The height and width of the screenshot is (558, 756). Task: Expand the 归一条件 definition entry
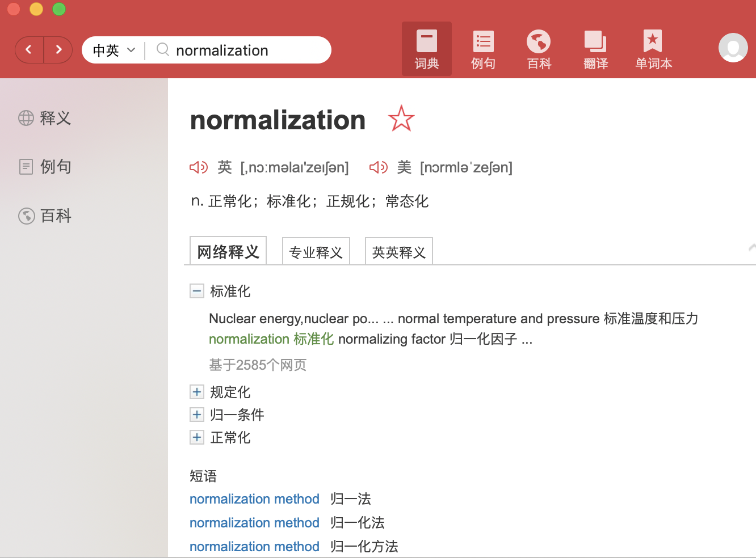tap(197, 415)
